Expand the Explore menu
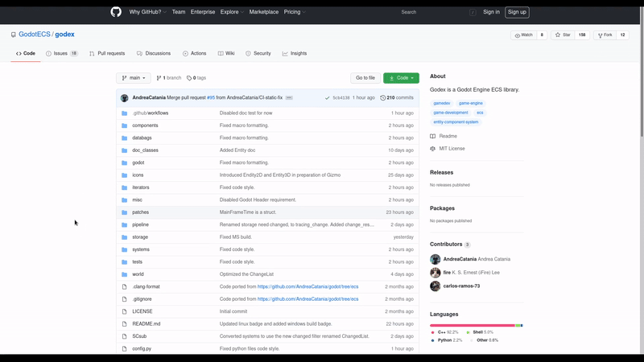Viewport: 644px width, 362px height. pyautogui.click(x=232, y=12)
